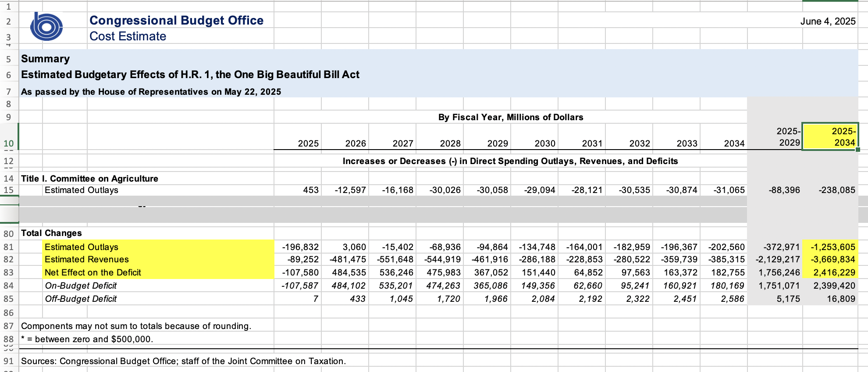Click the -3,669,834 highlighted total cell
The height and width of the screenshot is (372, 868).
pyautogui.click(x=830, y=259)
